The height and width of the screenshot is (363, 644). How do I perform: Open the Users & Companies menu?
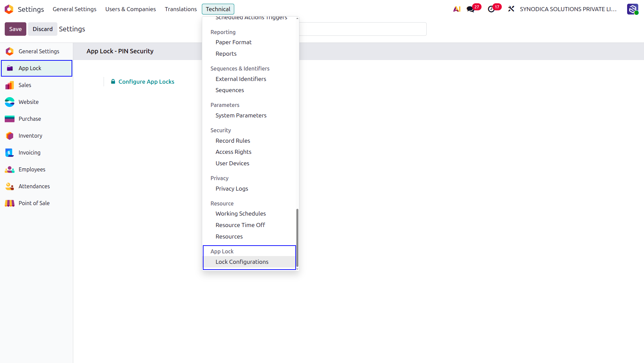pyautogui.click(x=131, y=9)
